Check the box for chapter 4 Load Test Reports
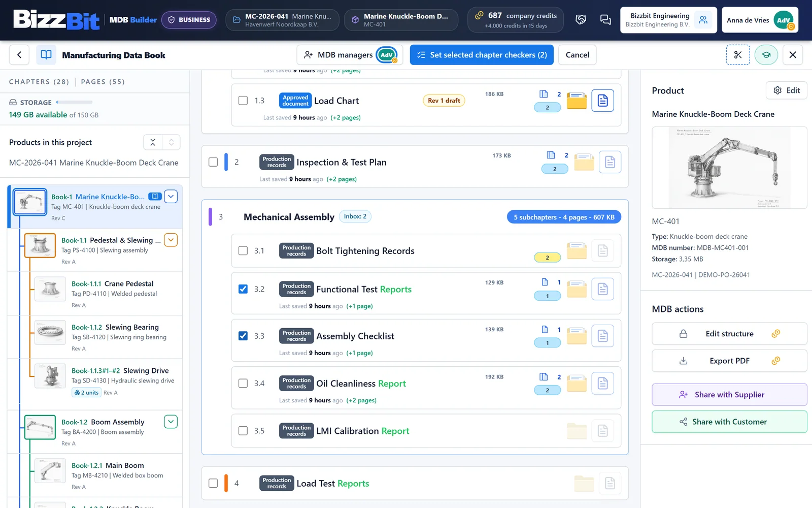812x508 pixels. [213, 483]
